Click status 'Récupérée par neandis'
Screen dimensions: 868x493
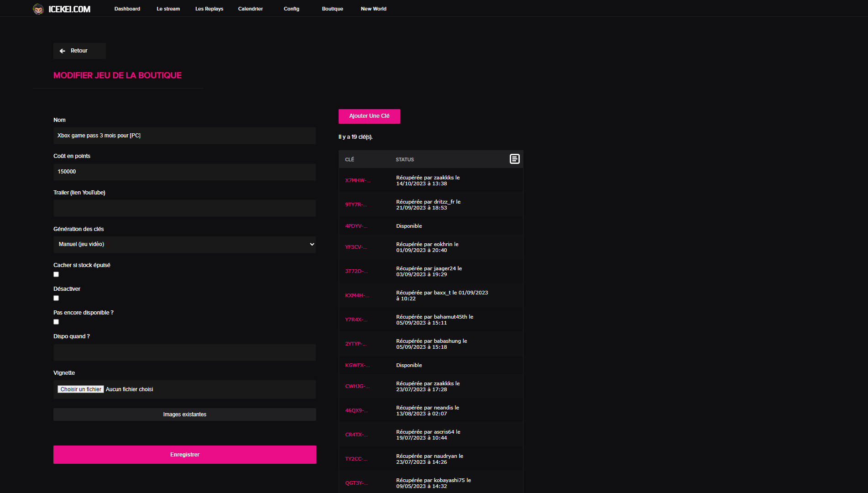tap(428, 410)
